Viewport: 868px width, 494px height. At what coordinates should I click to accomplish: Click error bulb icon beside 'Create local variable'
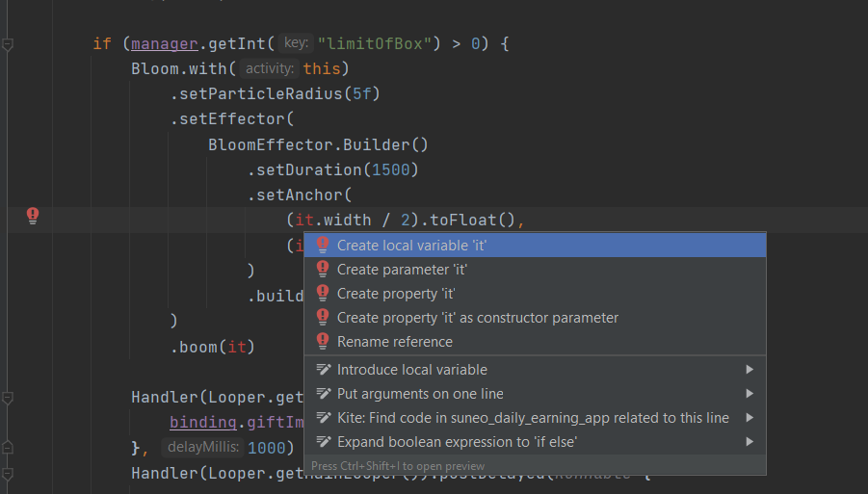[323, 245]
